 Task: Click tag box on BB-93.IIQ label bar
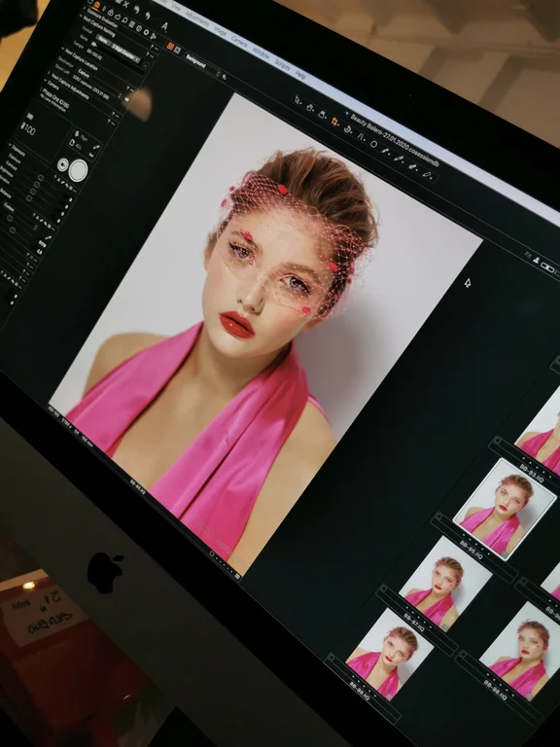(498, 441)
